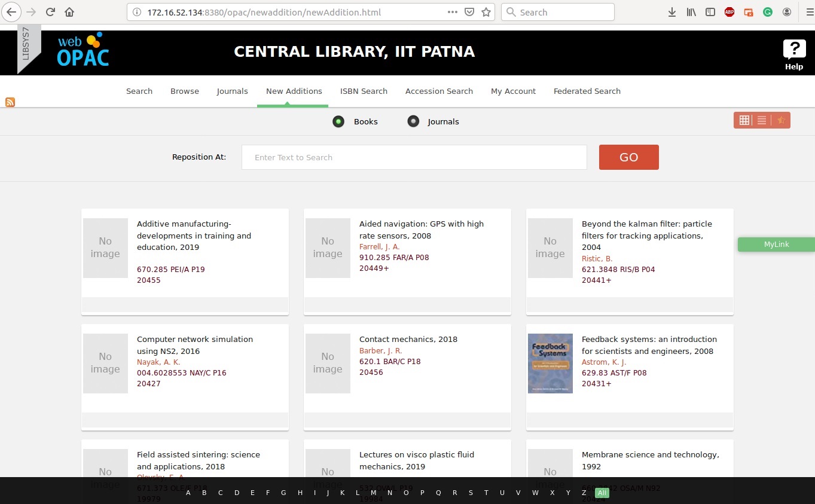Go back with browser back arrow

pos(13,12)
